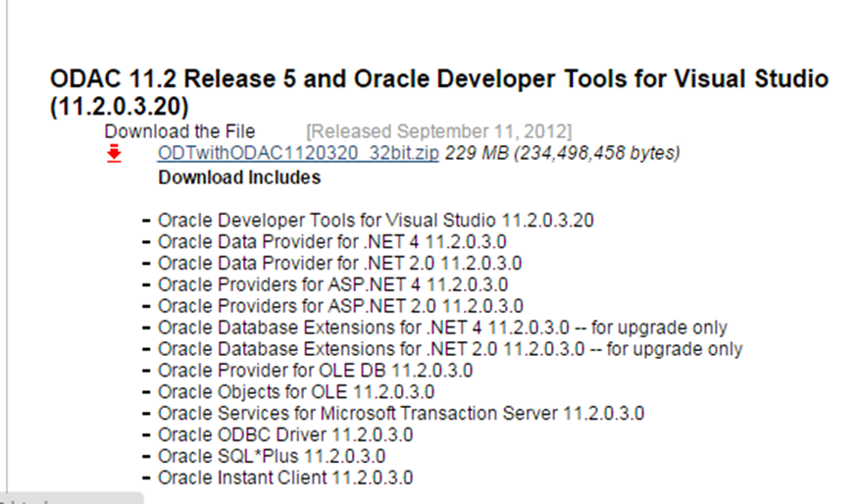Open the ODTwithODAC1120320_32bit.zip download link

click(x=298, y=153)
